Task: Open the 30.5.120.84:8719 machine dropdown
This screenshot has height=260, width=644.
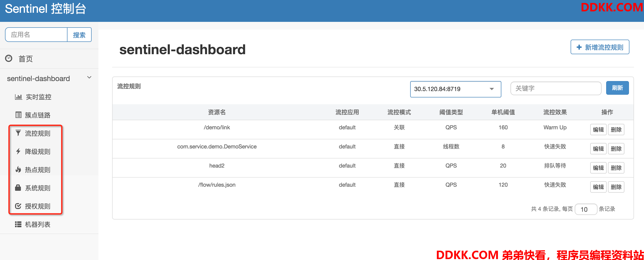Action: (x=456, y=89)
